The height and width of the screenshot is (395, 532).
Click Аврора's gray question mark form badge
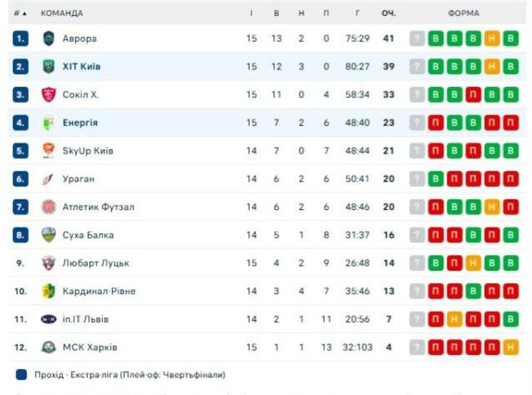tap(417, 39)
